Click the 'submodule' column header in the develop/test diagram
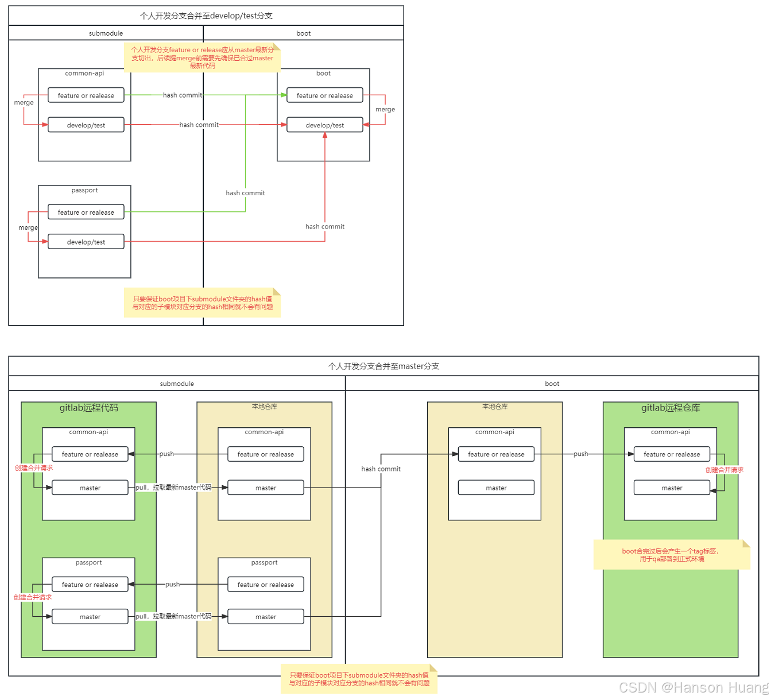771x700 pixels. coord(106,33)
